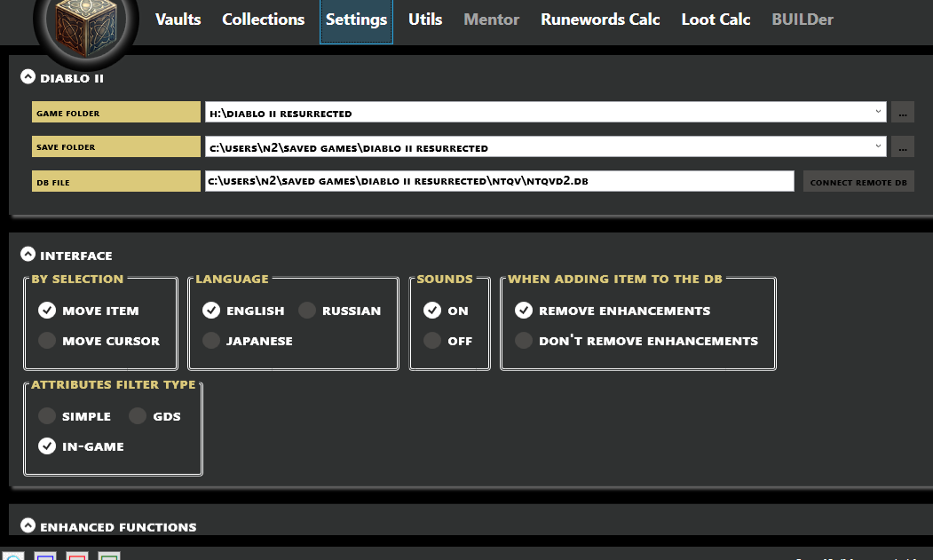
Task: Click the Game Folder label
Action: (116, 113)
